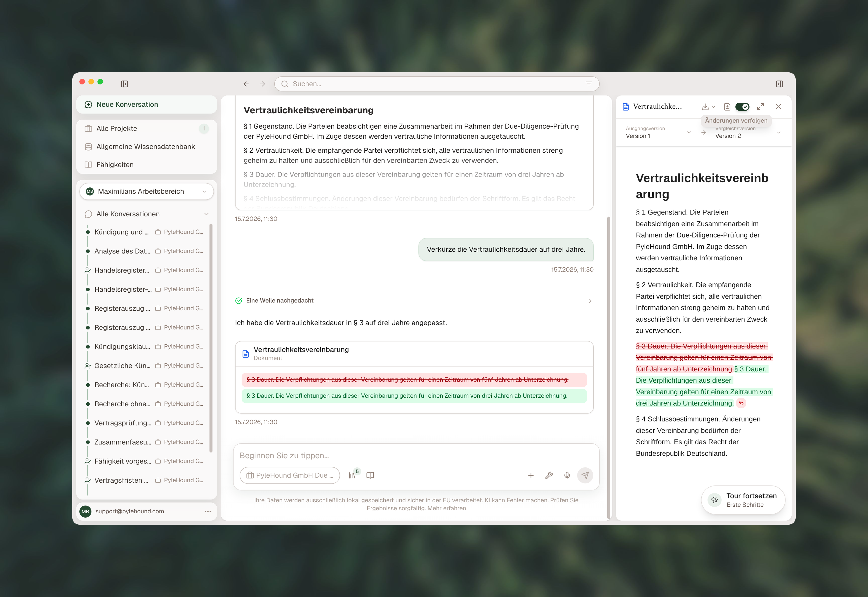Open the Ausgangsversion Version 1 dropdown
This screenshot has width=868, height=597.
pyautogui.click(x=658, y=133)
